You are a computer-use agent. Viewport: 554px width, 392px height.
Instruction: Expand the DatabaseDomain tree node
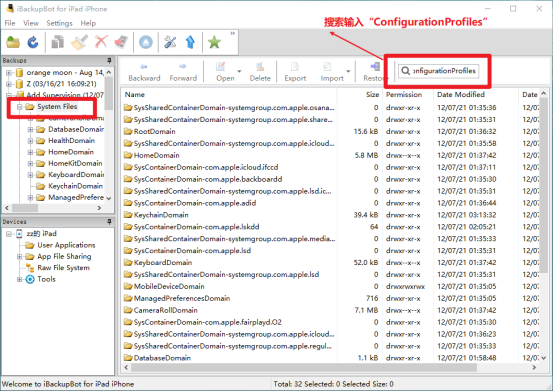30,130
